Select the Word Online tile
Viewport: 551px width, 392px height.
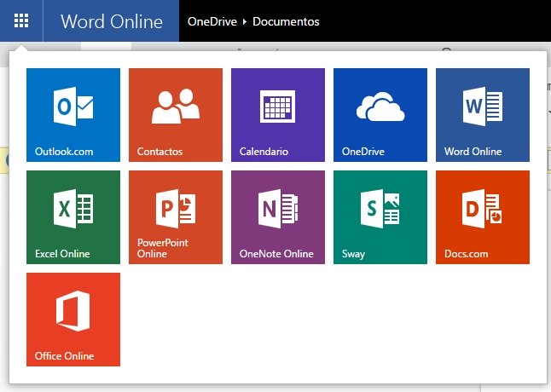point(483,115)
